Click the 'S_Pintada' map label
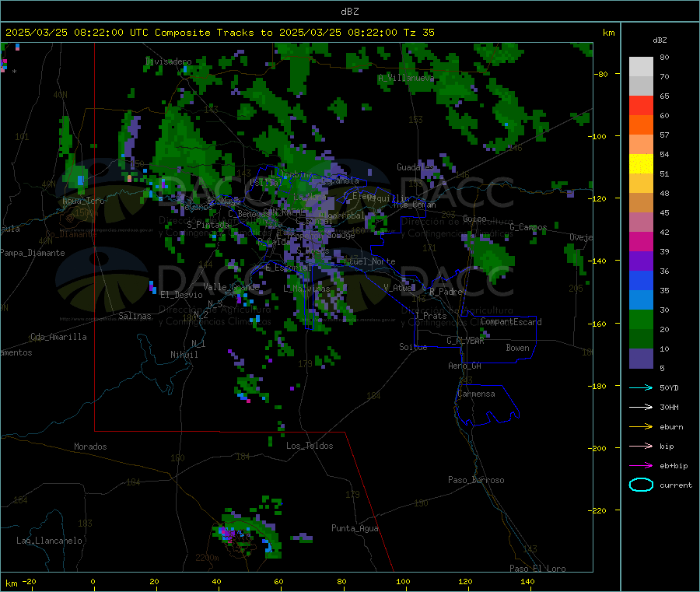Viewport: 700px width, 592px height. coord(208,225)
